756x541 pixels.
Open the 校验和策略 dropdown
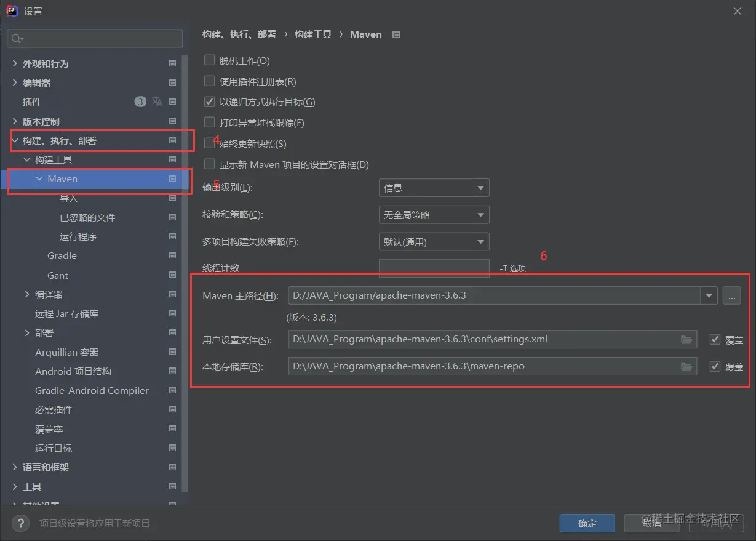pyautogui.click(x=434, y=215)
